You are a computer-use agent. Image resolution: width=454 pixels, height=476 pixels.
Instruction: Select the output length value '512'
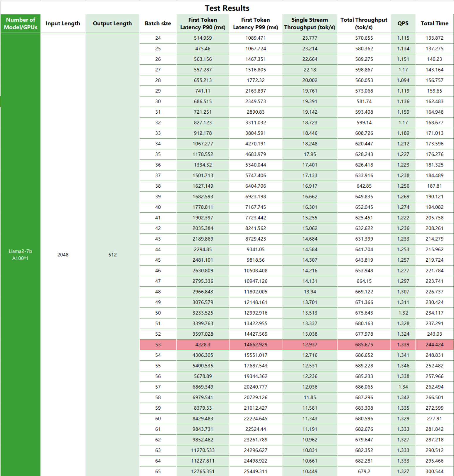point(112,255)
